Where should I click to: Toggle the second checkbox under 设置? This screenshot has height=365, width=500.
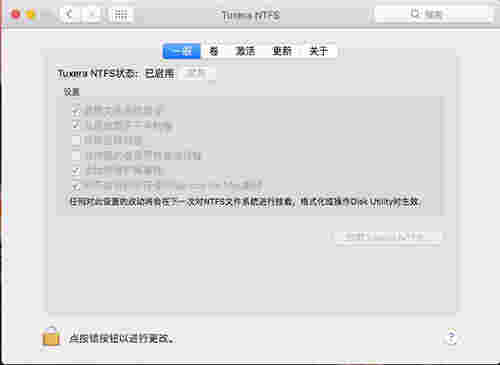[76, 124]
